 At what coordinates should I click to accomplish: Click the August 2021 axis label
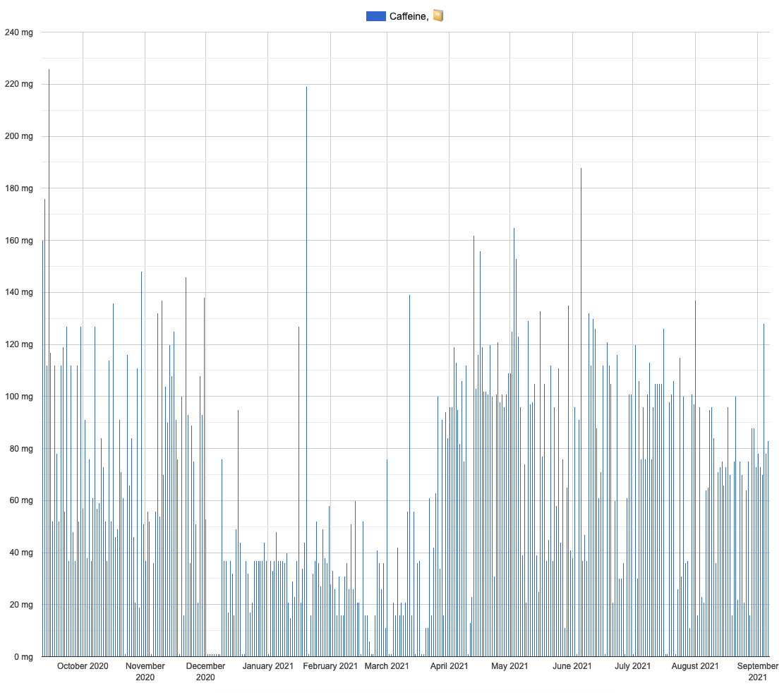point(695,666)
